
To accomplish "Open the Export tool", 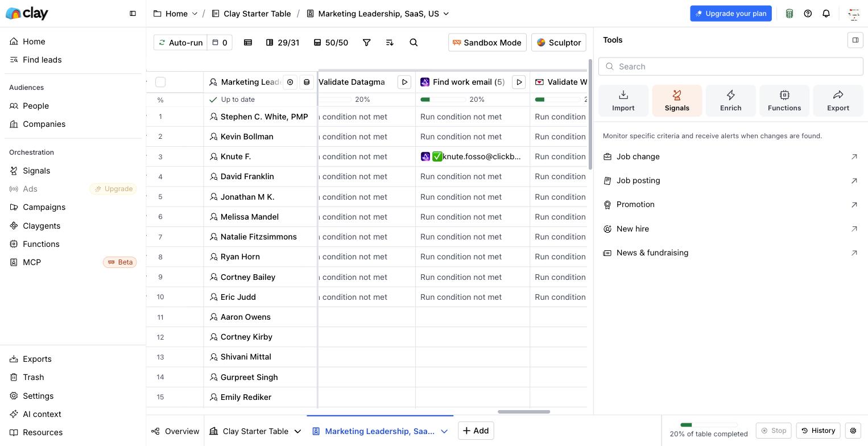I will tap(838, 101).
